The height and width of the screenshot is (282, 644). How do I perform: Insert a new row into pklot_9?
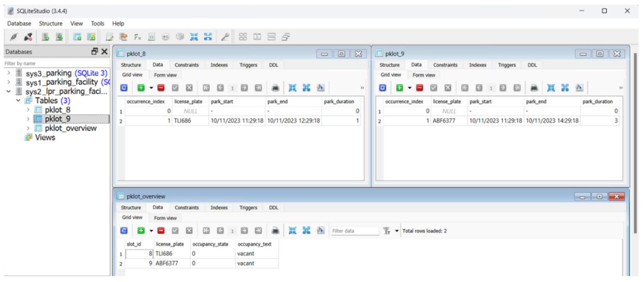[x=400, y=88]
